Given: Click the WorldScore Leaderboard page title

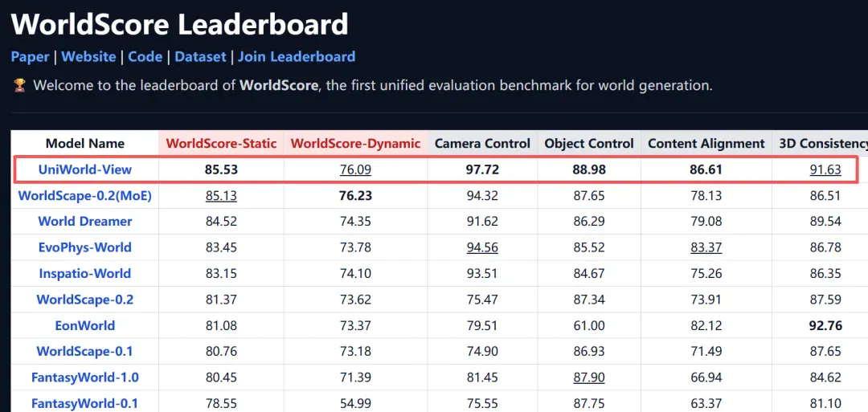Looking at the screenshot, I should click(179, 24).
